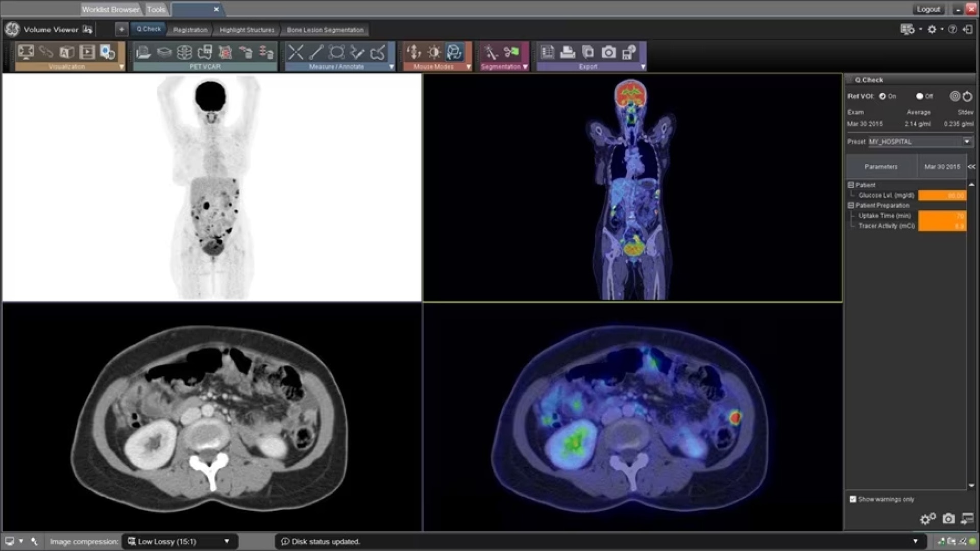980x551 pixels.
Task: Click the camera snapshot icon in Export toolbar
Action: (x=608, y=52)
